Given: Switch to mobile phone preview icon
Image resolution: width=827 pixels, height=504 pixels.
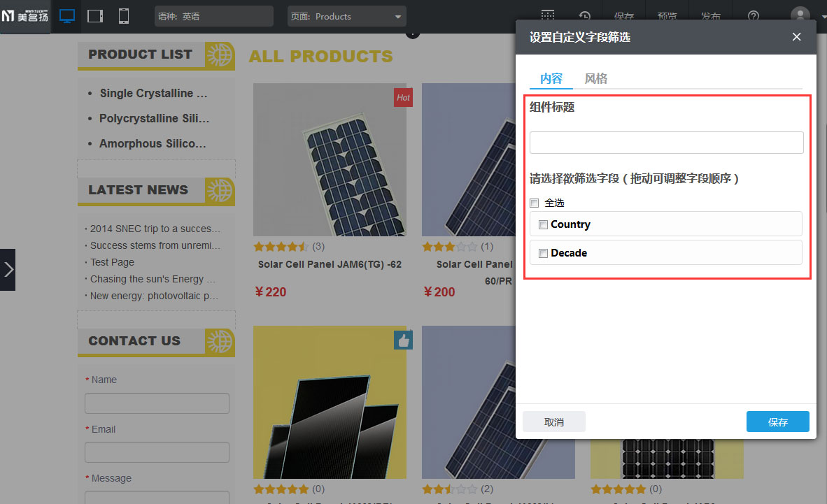Looking at the screenshot, I should pos(124,16).
